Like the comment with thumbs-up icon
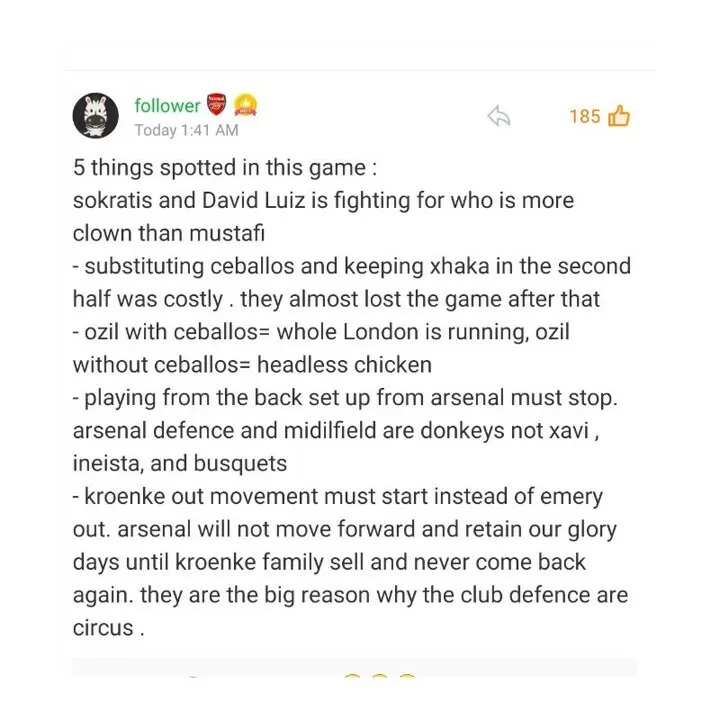The width and height of the screenshot is (720, 720). pos(619,116)
